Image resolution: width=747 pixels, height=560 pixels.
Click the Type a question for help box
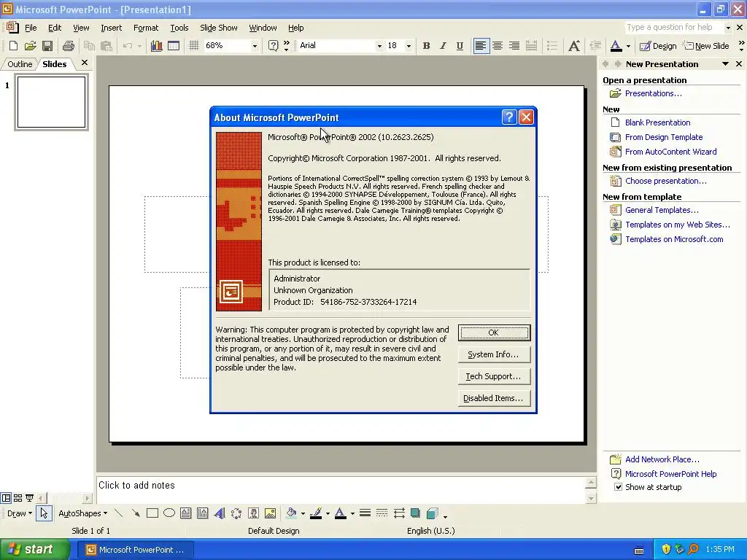pyautogui.click(x=673, y=27)
